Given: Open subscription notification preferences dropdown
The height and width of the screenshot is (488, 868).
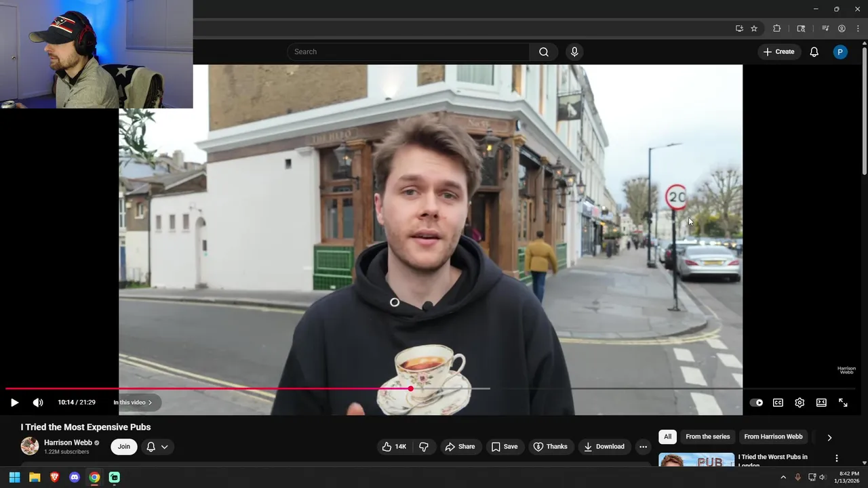Looking at the screenshot, I should pos(157,447).
